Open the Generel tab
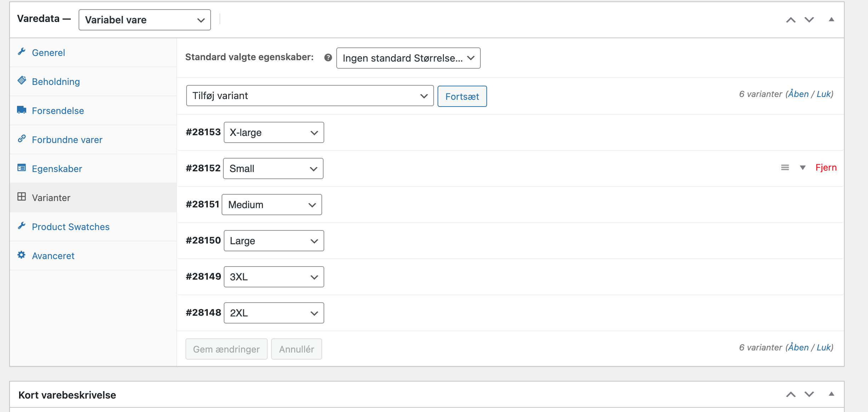This screenshot has width=868, height=412. [x=48, y=53]
